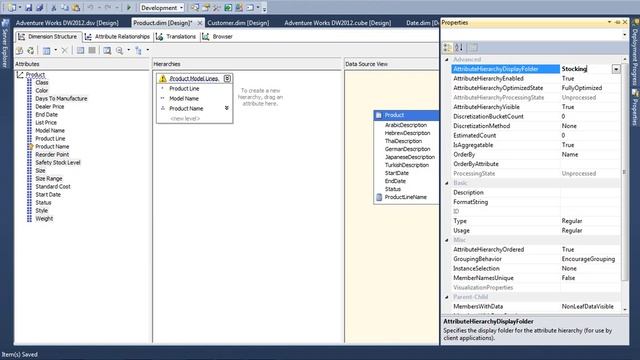Start deployment with green play icon
The width and height of the screenshot is (640, 360).
point(129,7)
